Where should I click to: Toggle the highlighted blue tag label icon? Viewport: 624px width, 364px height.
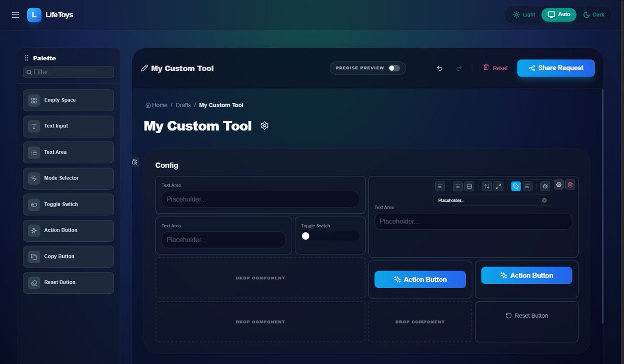pos(516,186)
